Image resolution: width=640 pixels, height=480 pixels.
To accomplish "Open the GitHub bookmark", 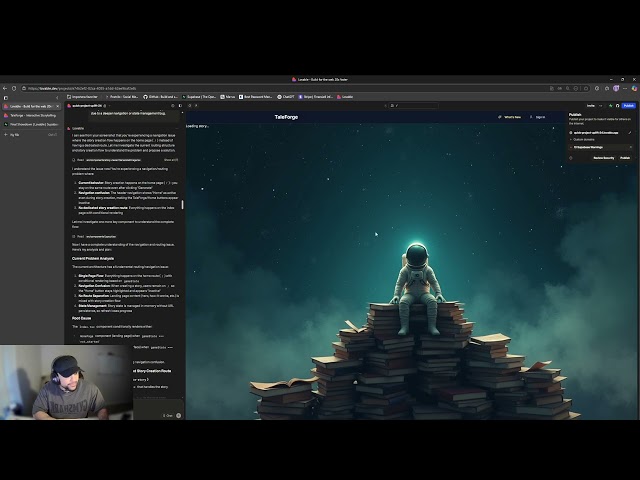I will coord(160,97).
